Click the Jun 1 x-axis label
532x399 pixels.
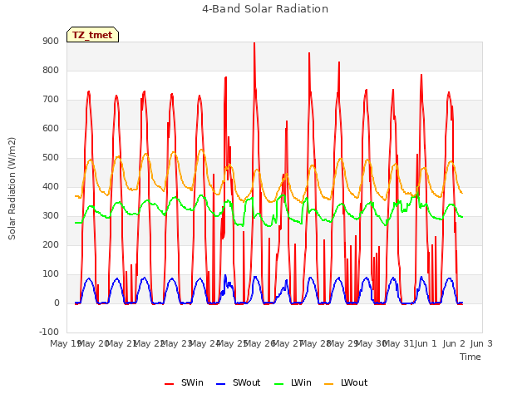pyautogui.click(x=426, y=343)
